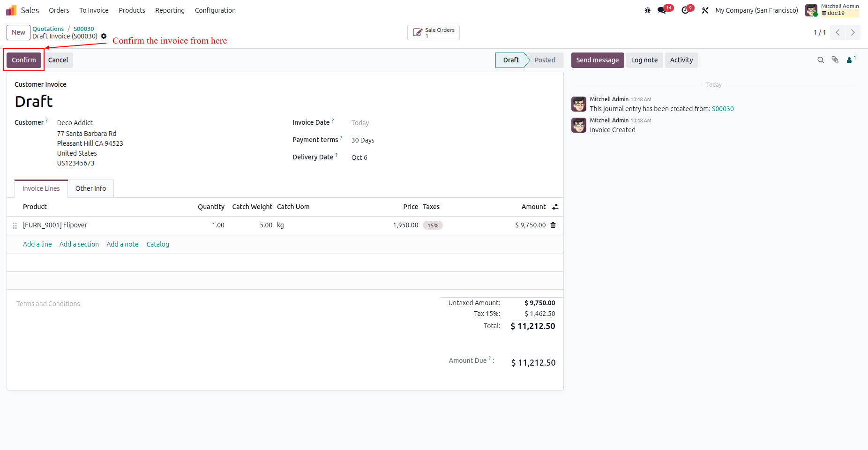This screenshot has height=450, width=868.
Task: Schedule an Activity
Action: click(x=681, y=60)
